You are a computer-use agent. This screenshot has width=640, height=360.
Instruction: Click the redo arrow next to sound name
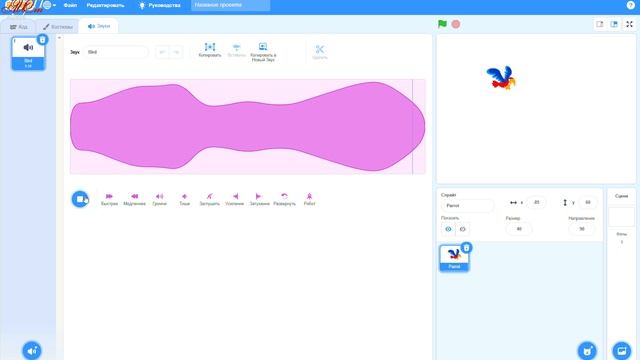[x=176, y=52]
